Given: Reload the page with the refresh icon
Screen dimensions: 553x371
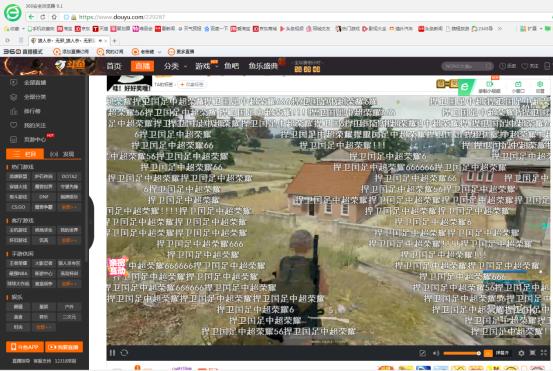Looking at the screenshot, I should click(43, 17).
